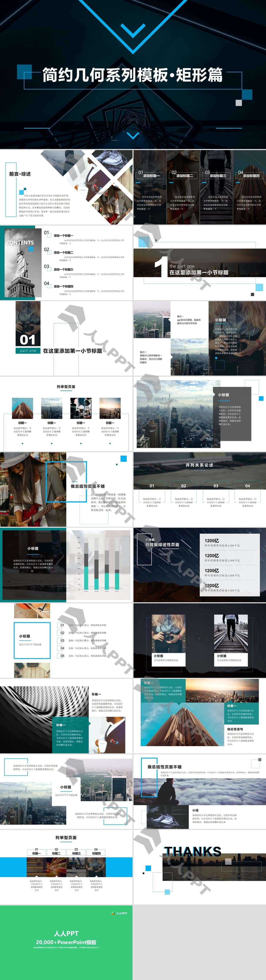Click the teal 'part one' label

(x=28, y=351)
